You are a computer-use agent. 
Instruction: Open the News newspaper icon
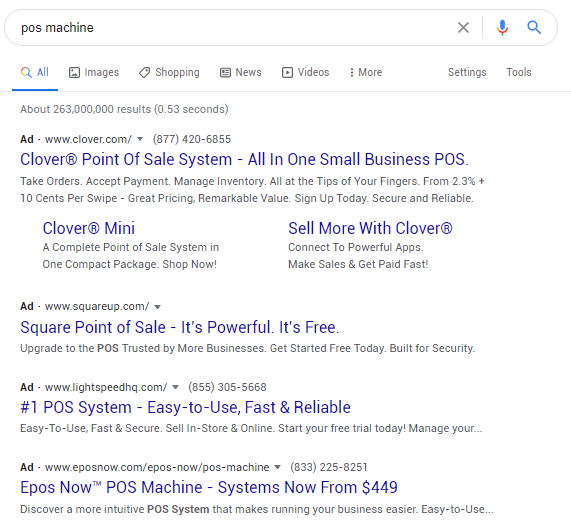225,72
